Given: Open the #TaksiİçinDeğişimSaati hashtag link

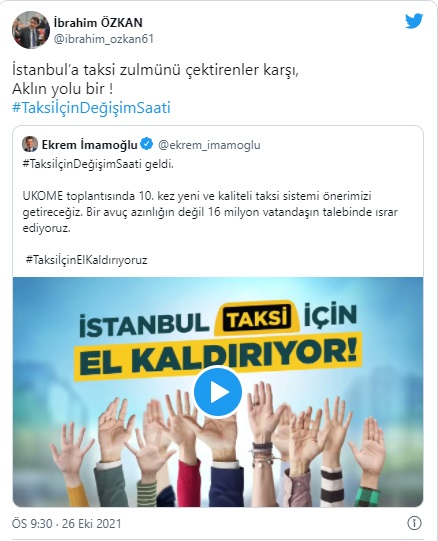Looking at the screenshot, I should (91, 108).
